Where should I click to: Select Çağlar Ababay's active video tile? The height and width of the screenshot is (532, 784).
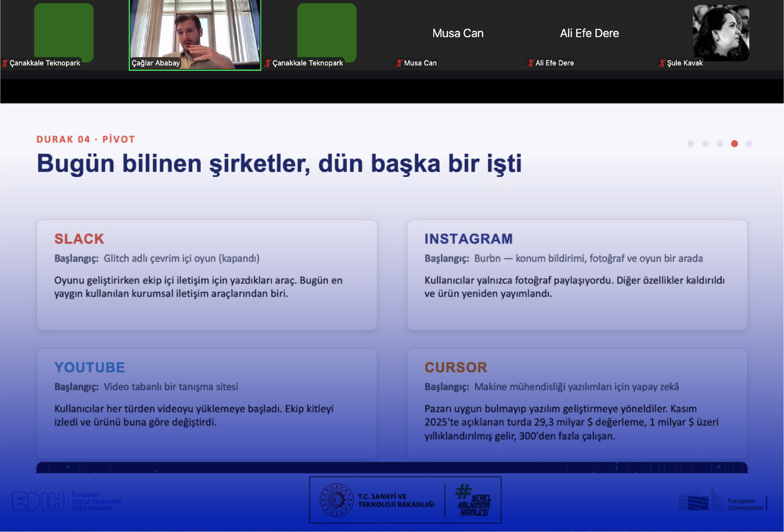coord(195,35)
